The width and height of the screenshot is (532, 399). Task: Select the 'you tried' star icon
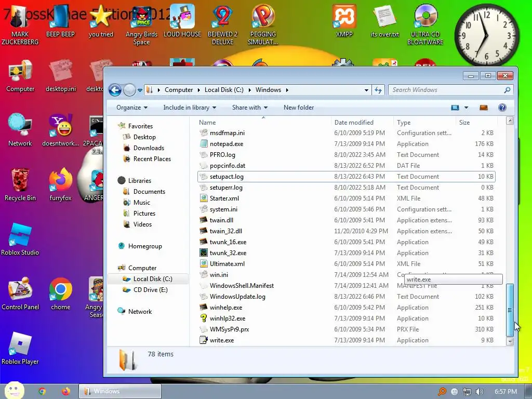(101, 21)
